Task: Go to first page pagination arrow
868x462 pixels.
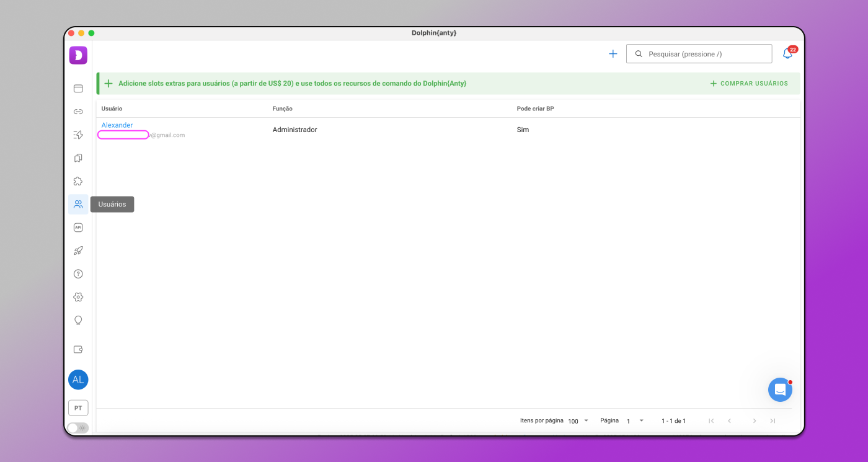Action: [711, 421]
